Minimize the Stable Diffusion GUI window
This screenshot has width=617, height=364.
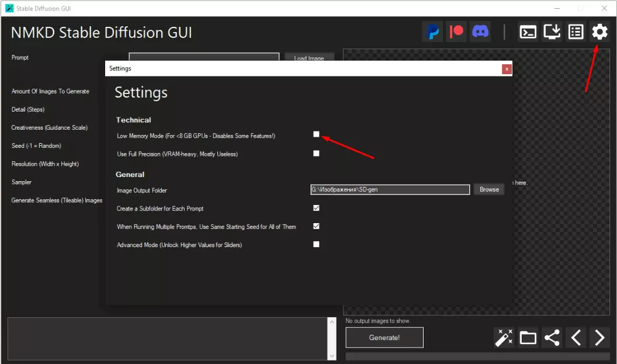click(557, 8)
